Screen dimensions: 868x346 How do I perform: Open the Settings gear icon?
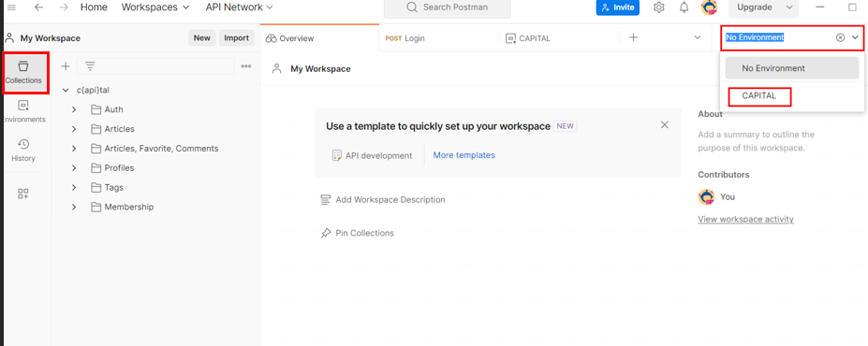coord(659,7)
